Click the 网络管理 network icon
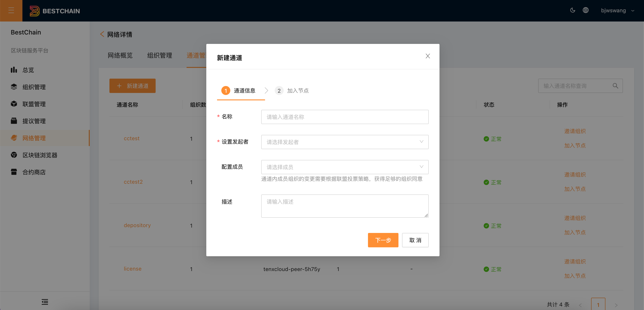 tap(14, 138)
